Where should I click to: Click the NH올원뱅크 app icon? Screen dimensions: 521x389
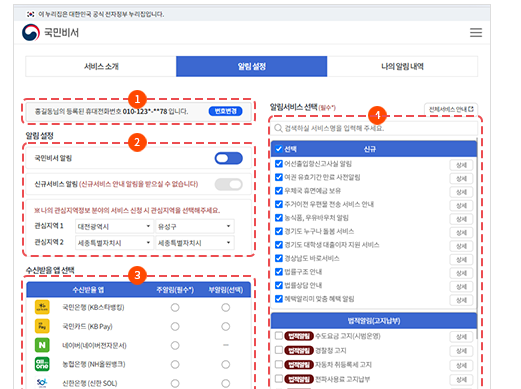tap(42, 364)
